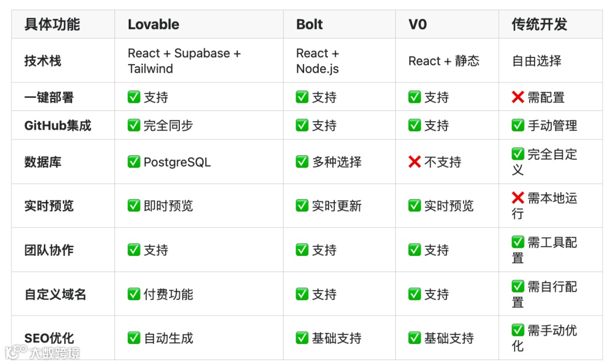Click the checkmark next to 即时预览
The width and height of the screenshot is (615, 364).
134,206
